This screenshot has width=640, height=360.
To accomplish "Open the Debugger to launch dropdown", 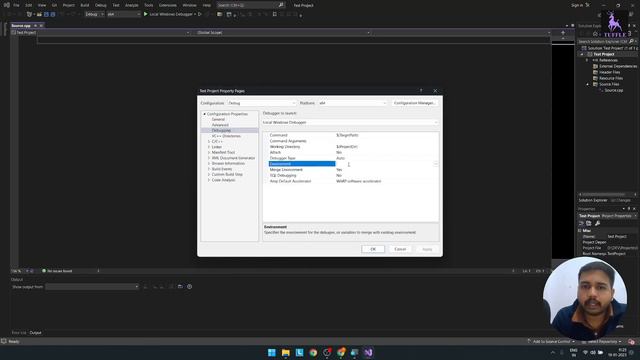I will pos(351,122).
